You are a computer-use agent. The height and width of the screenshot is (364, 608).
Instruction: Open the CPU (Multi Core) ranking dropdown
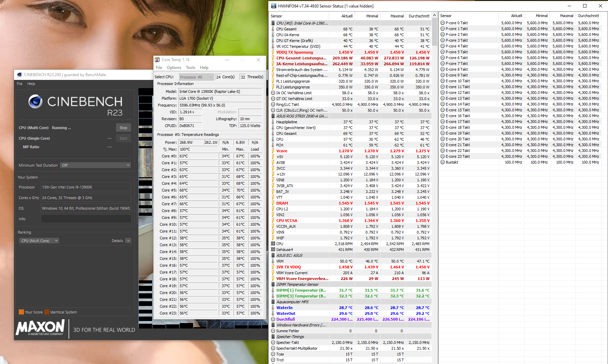click(39, 241)
